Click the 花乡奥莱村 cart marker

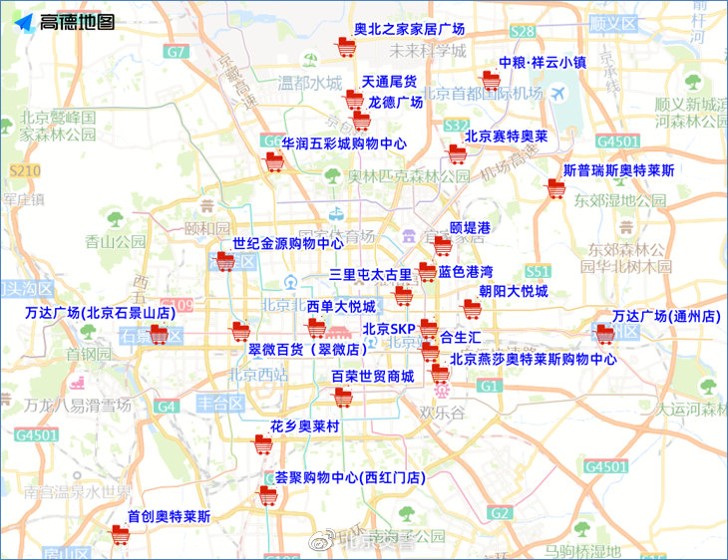pos(262,444)
